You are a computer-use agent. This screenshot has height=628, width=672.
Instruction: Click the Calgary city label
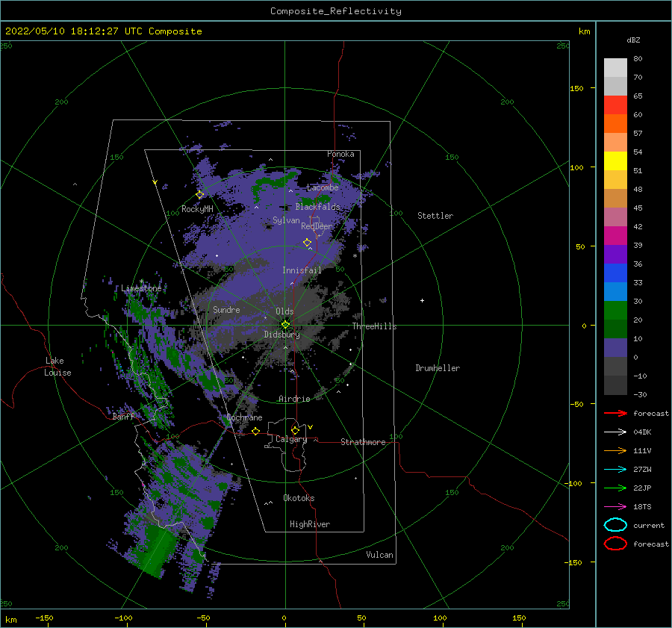[x=291, y=439]
